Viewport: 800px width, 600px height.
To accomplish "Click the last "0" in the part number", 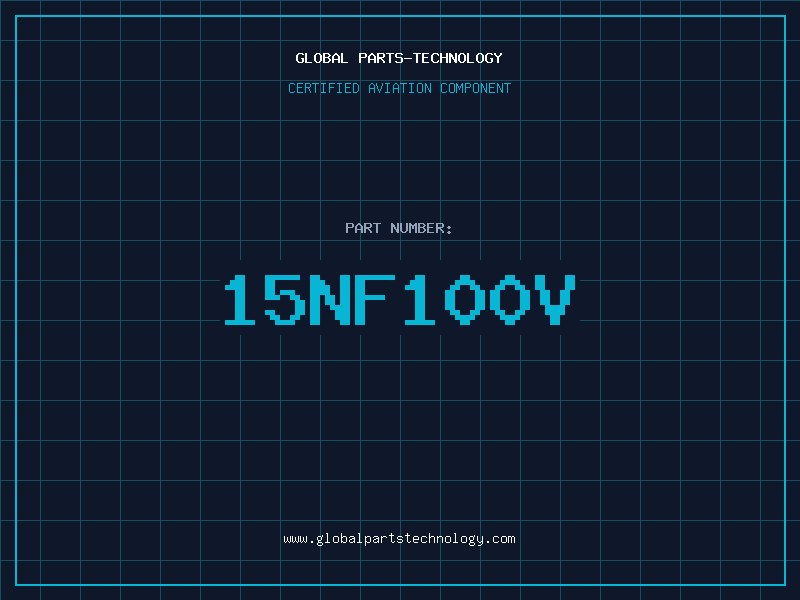I will (x=510, y=300).
